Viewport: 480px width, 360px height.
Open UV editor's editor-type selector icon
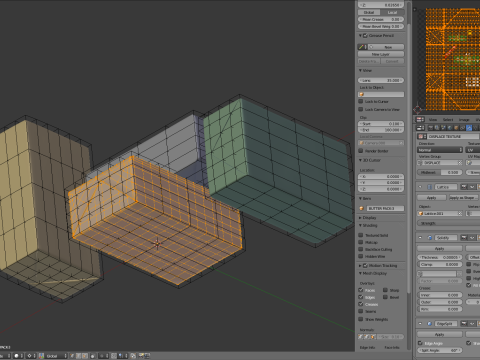[x=420, y=119]
